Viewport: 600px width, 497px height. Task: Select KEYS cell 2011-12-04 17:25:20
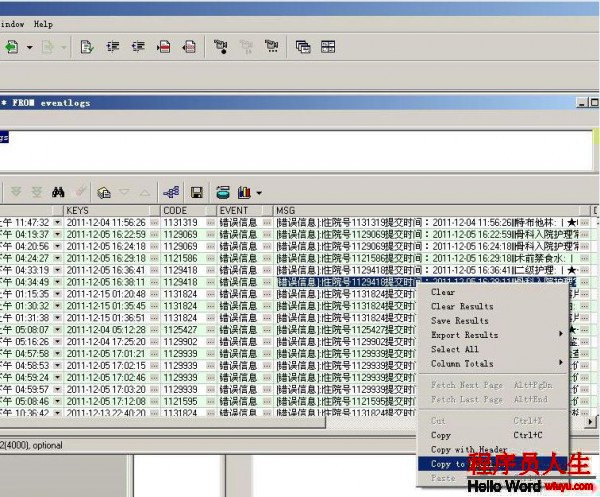point(106,342)
